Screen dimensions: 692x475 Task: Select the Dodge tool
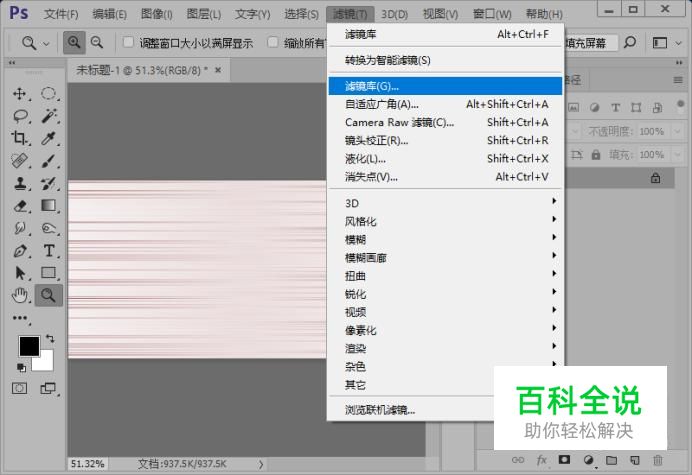(49, 228)
